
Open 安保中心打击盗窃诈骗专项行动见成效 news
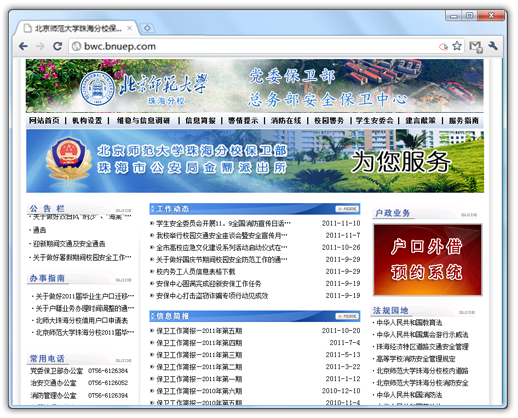tap(212, 296)
